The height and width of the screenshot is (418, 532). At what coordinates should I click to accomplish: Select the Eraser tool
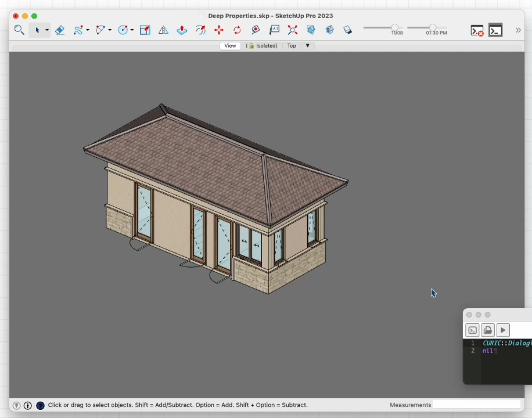tap(60, 30)
